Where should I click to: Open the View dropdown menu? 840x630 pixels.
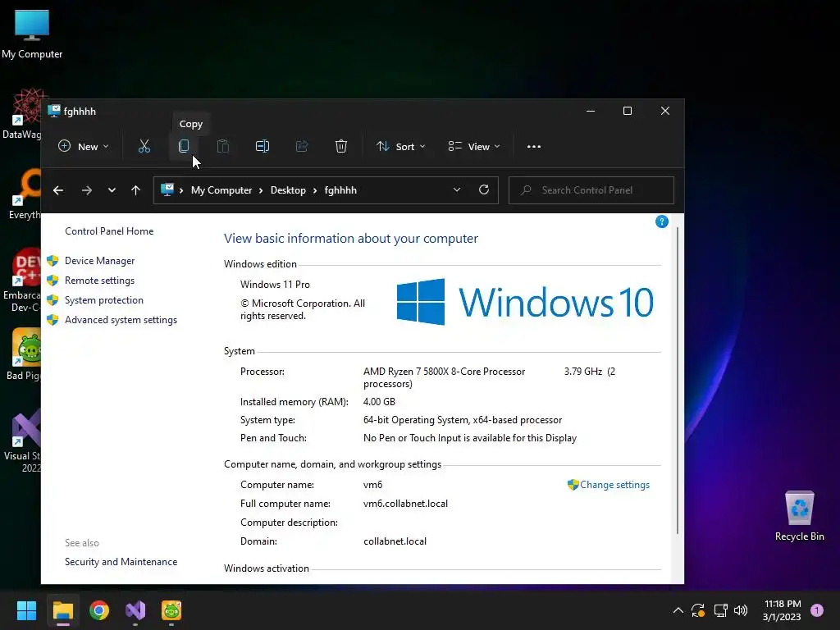474,146
